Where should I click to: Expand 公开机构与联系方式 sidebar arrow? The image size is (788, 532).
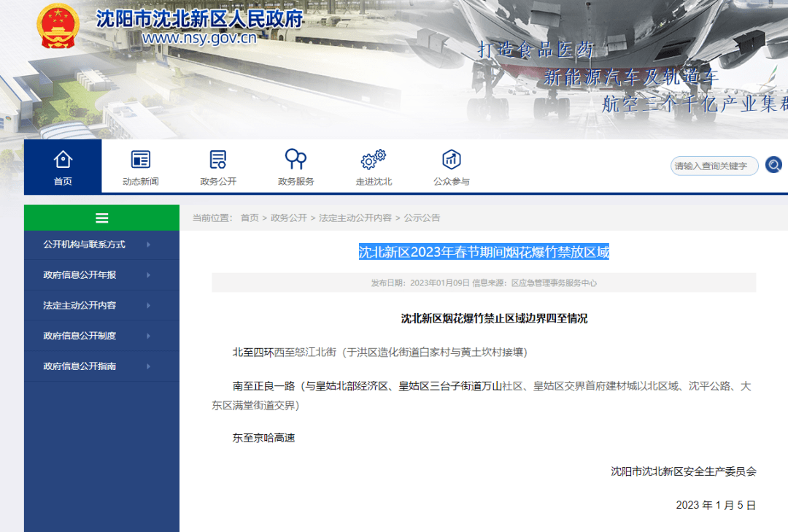point(148,244)
